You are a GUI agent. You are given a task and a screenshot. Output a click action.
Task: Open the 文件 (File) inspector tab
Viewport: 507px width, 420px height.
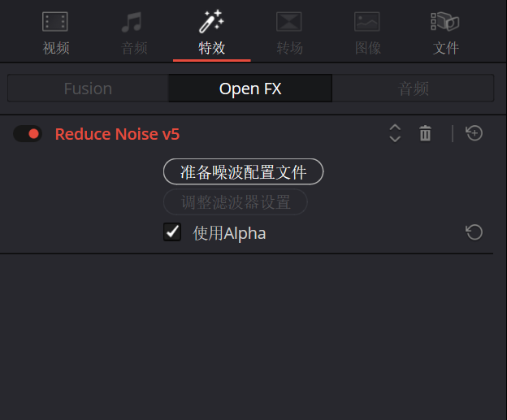445,32
